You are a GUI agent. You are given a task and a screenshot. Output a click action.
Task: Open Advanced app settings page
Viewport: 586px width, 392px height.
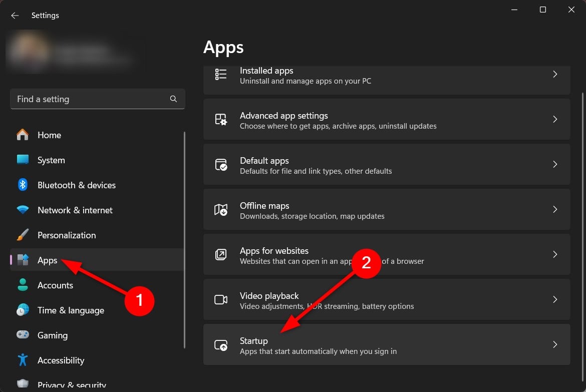tap(387, 119)
